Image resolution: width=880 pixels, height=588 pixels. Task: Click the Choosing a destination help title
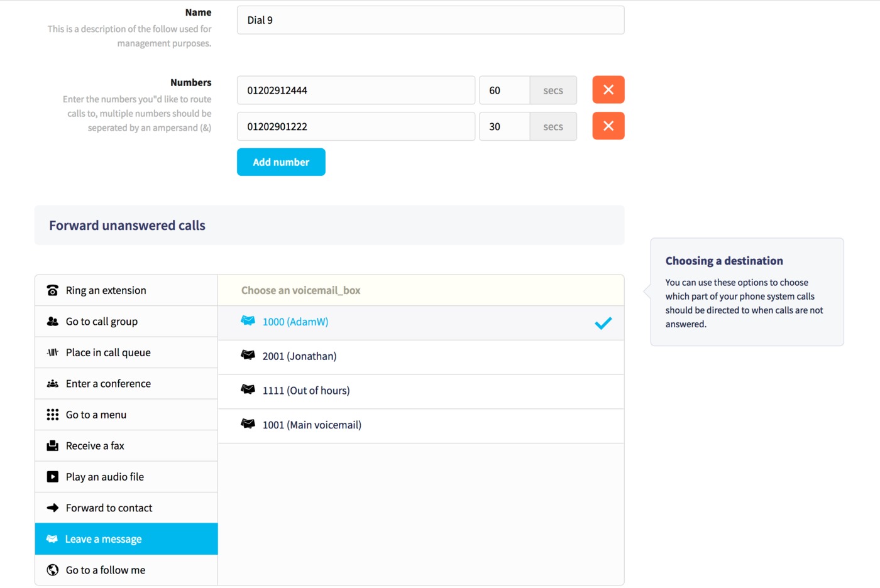(724, 261)
